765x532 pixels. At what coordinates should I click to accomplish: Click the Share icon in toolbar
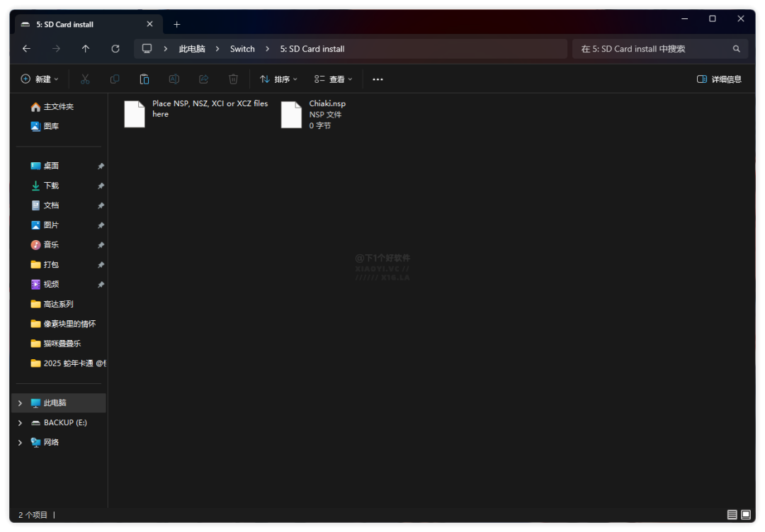[204, 79]
